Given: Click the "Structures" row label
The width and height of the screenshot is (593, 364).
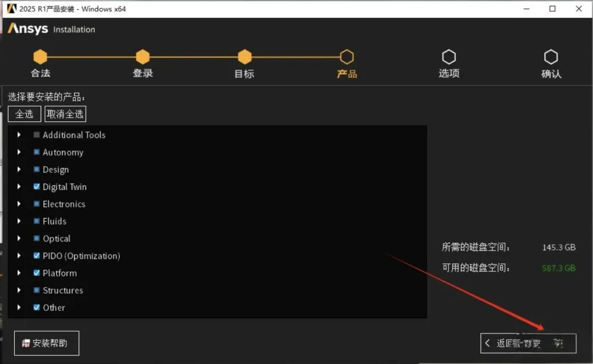Looking at the screenshot, I should click(x=63, y=290).
